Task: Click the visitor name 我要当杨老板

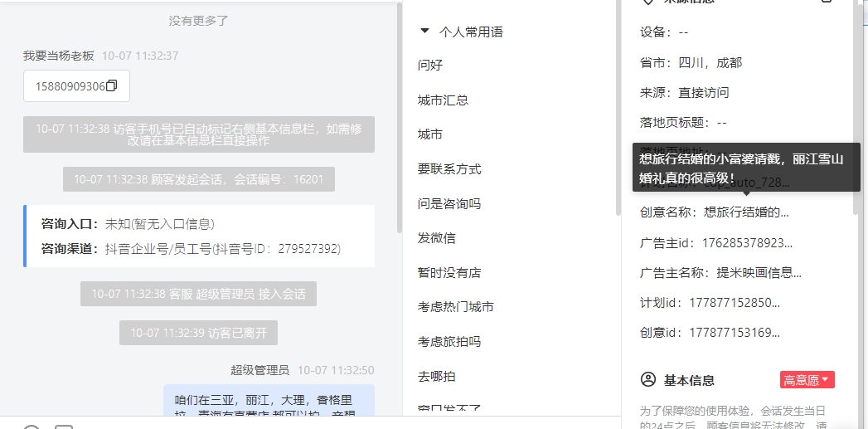Action: click(x=59, y=56)
